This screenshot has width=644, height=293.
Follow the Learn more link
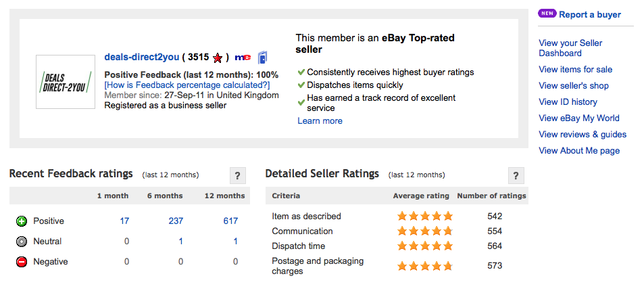(320, 121)
